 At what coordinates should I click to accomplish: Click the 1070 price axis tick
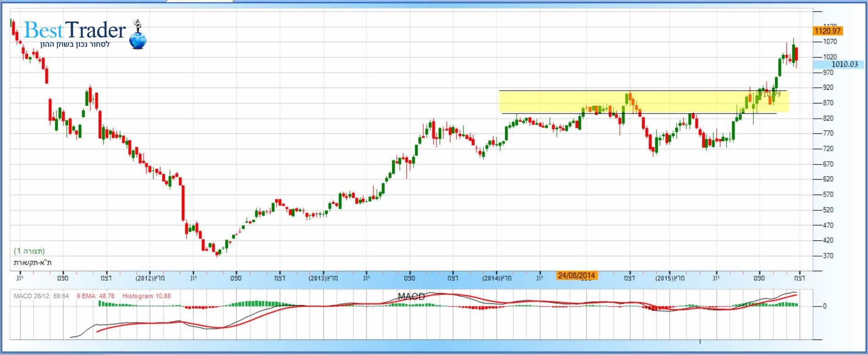click(830, 42)
